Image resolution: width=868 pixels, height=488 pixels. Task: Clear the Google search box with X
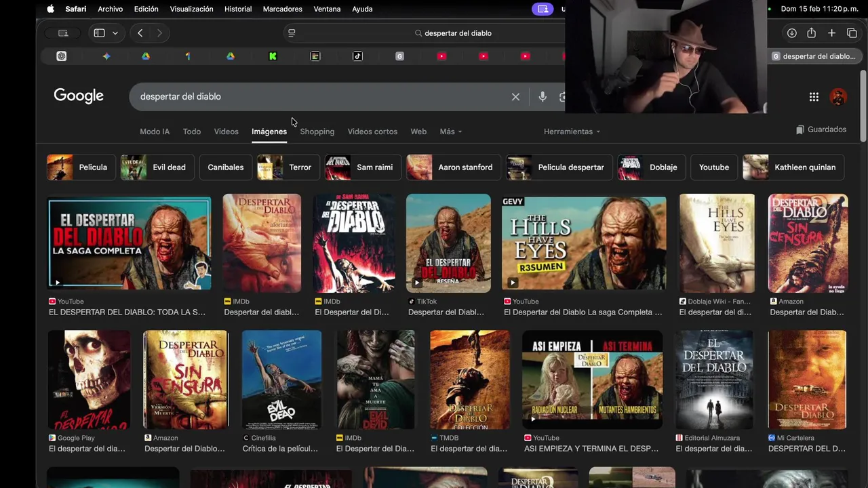pyautogui.click(x=515, y=97)
